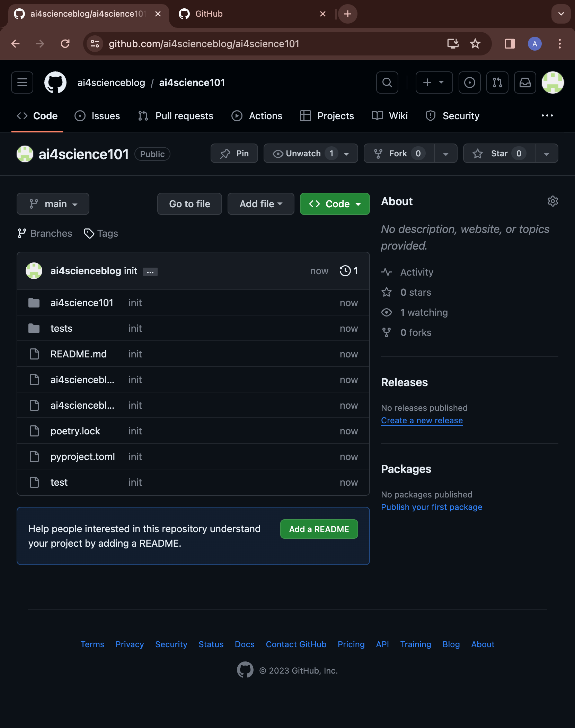The width and height of the screenshot is (575, 728).
Task: Expand the green Code dropdown
Action: click(335, 204)
